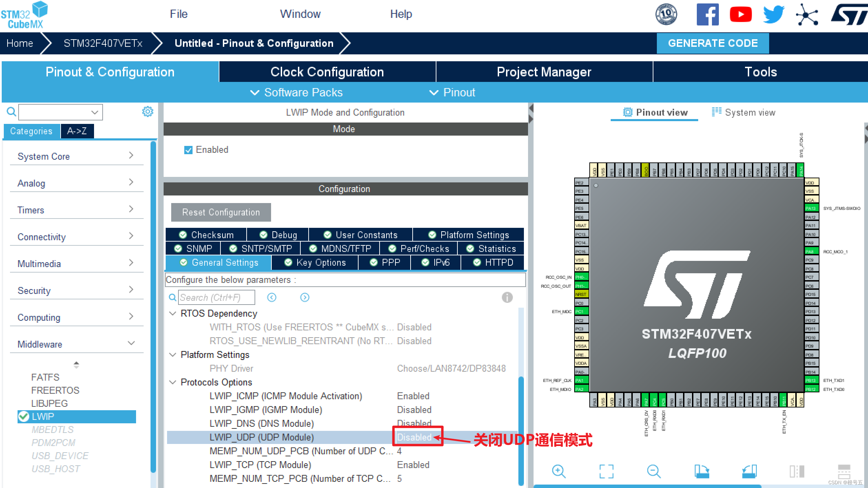This screenshot has width=868, height=488.
Task: Collapse the RTOS Dependency tree group
Action: coord(173,313)
